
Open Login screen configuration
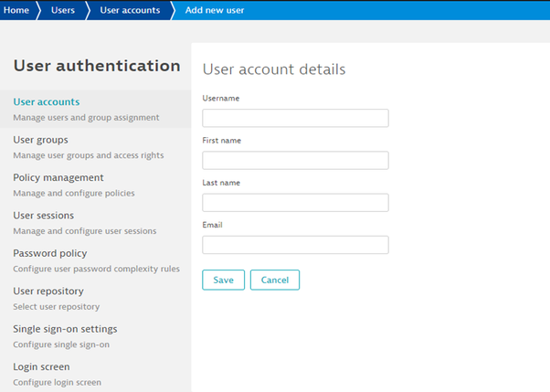coord(41,366)
